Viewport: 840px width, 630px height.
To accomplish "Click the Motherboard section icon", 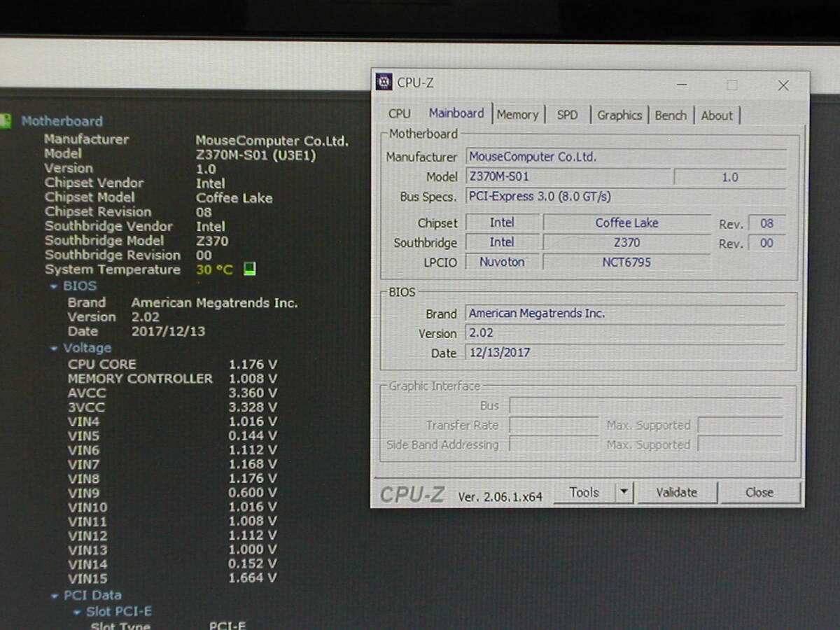I will click(6, 121).
